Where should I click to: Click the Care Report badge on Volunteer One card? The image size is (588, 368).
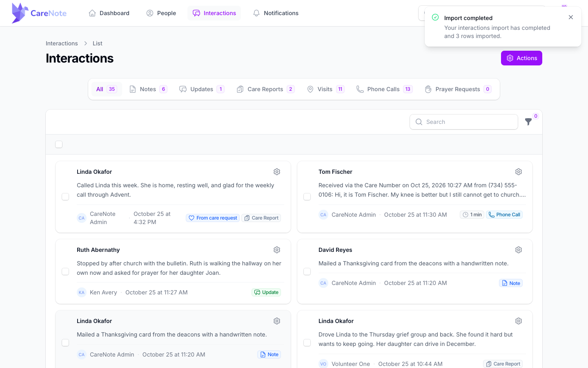pyautogui.click(x=503, y=364)
